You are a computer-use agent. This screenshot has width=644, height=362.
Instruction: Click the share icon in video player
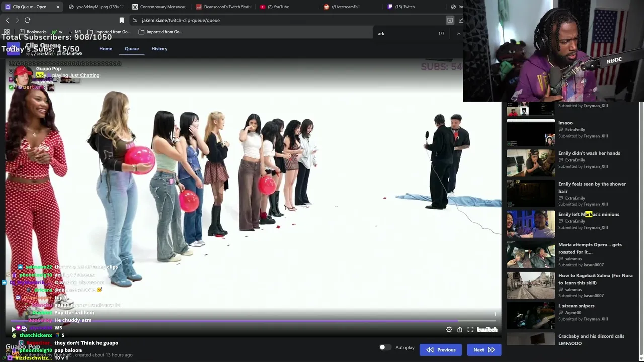click(460, 330)
